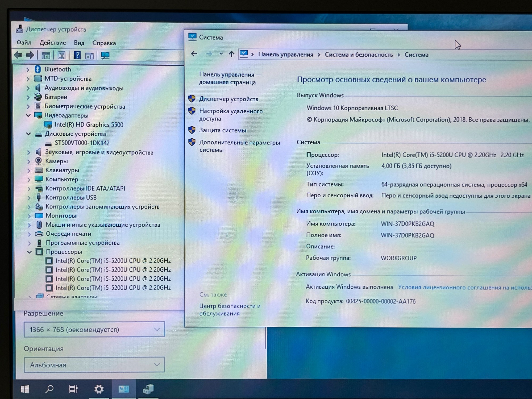
Task: Click the computer icon in address bar
Action: tap(244, 54)
